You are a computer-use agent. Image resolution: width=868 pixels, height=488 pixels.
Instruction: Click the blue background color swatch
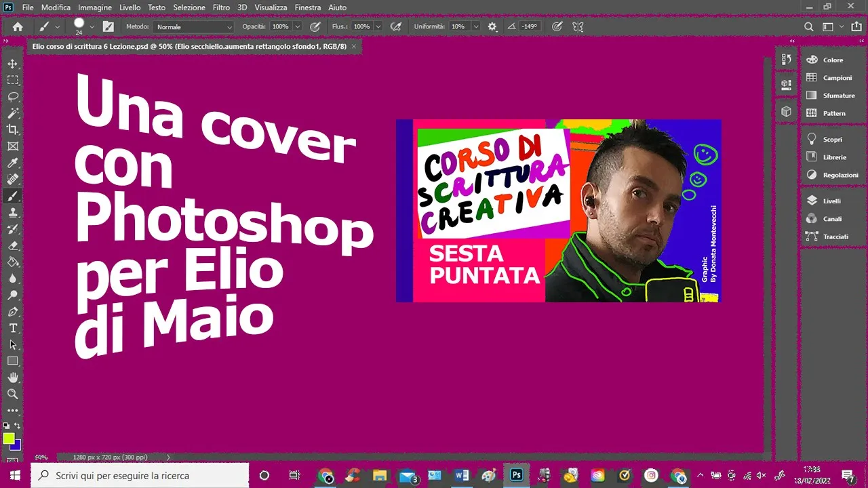point(18,447)
